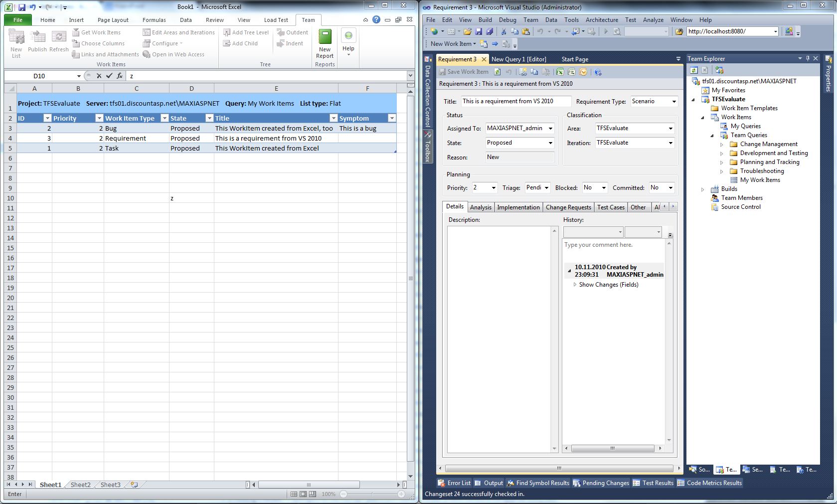Viewport: 837px width, 504px height.
Task: Switch to the Formulas ribbon tab in Excel
Action: coord(154,20)
